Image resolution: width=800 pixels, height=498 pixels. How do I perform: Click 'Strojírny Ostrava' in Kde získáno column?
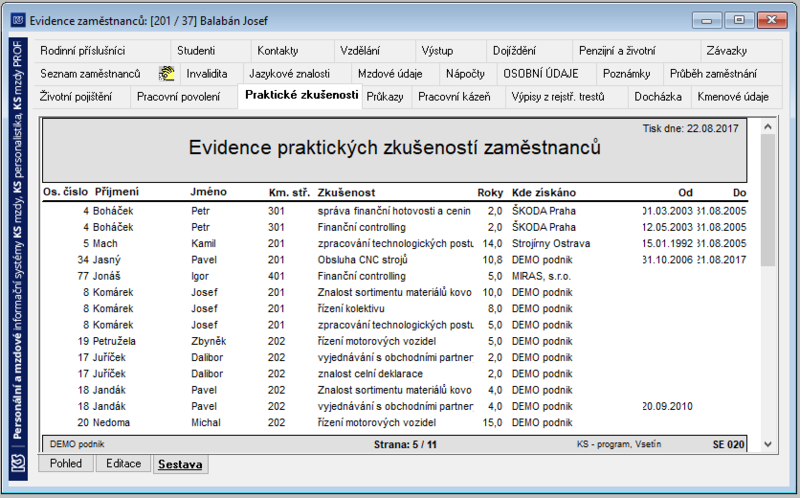[551, 244]
